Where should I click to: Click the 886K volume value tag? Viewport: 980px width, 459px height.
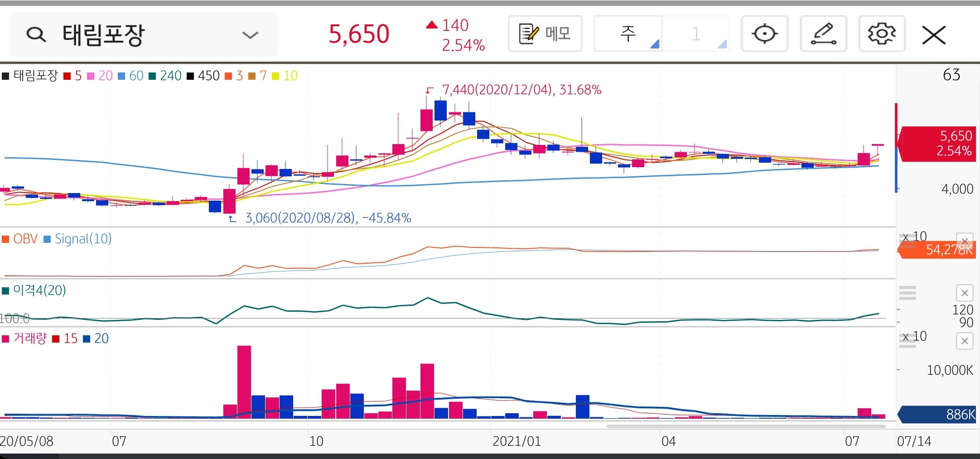pos(937,414)
